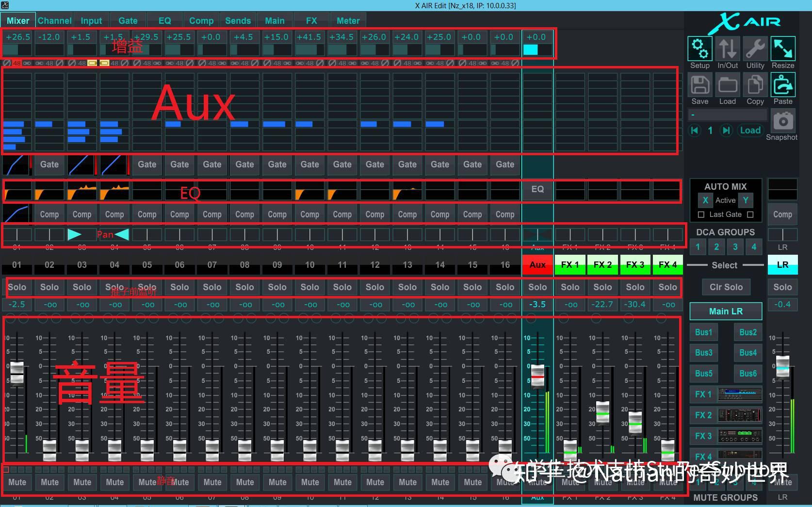Select the Bus6 button
812x507 pixels.
pyautogui.click(x=748, y=374)
